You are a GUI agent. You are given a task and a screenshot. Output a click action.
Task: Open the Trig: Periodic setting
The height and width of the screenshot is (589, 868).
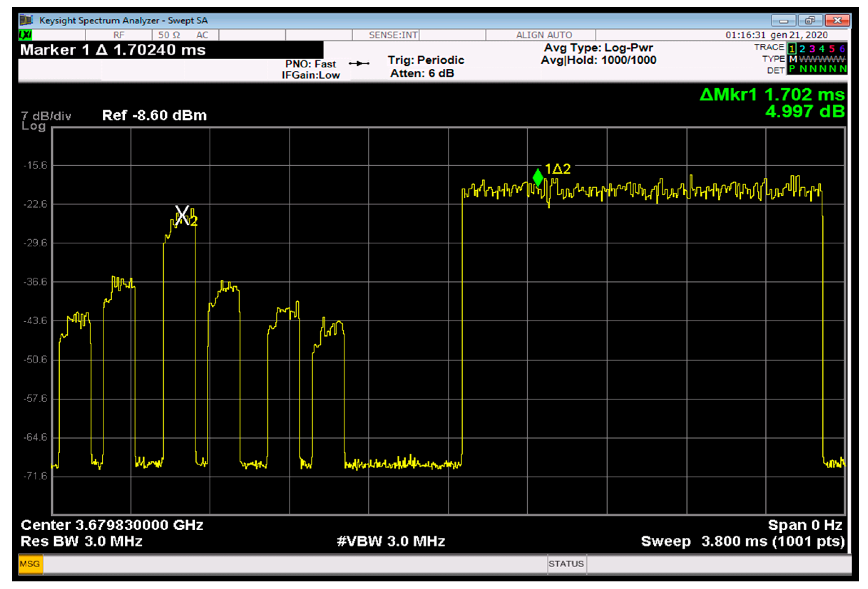426,60
